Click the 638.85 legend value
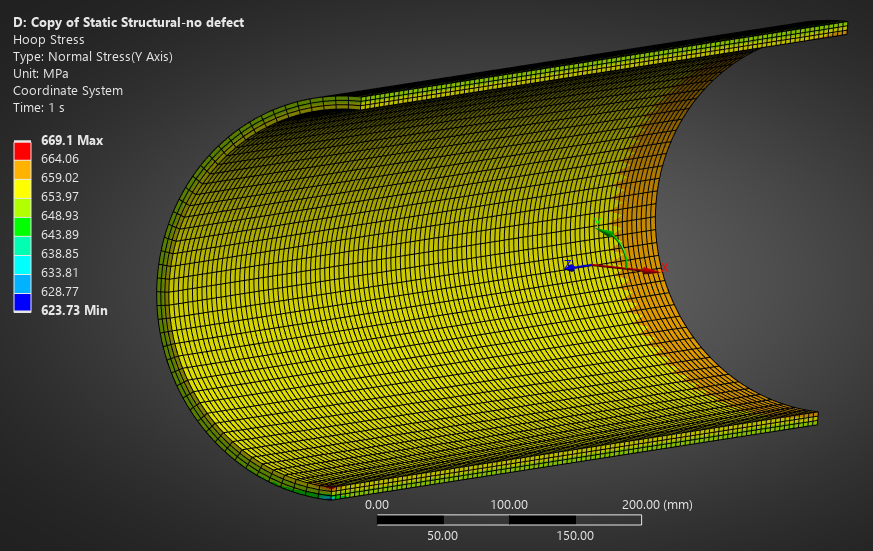This screenshot has height=551, width=873. click(60, 253)
